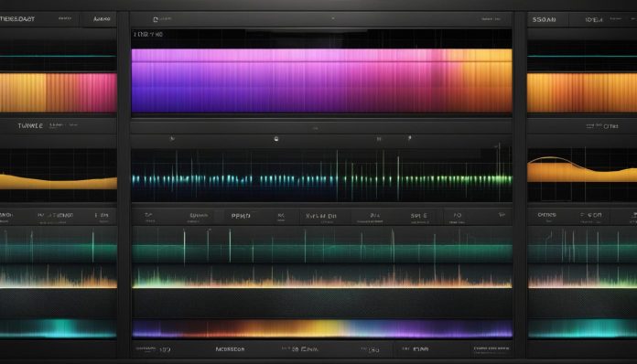This screenshot has height=364, width=637.
Task: Click the TWNWE label in left panel
Action: [x=30, y=126]
